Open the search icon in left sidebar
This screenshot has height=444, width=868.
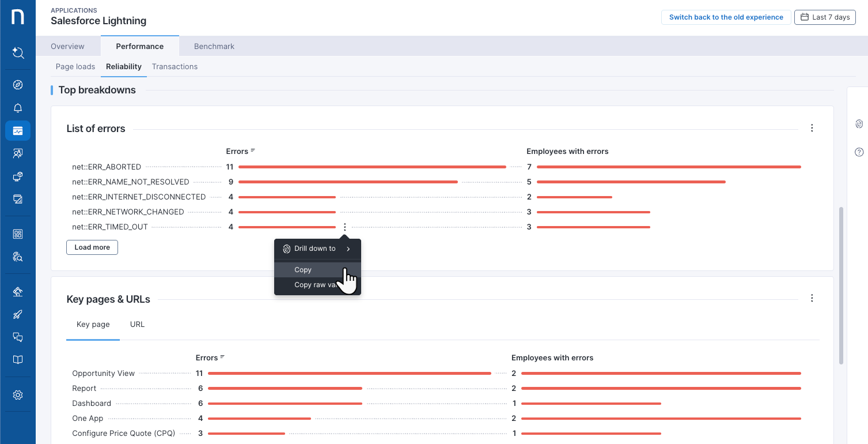point(18,53)
